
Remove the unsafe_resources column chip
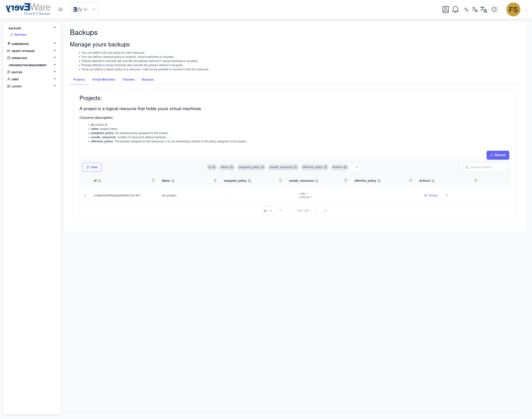click(x=296, y=167)
